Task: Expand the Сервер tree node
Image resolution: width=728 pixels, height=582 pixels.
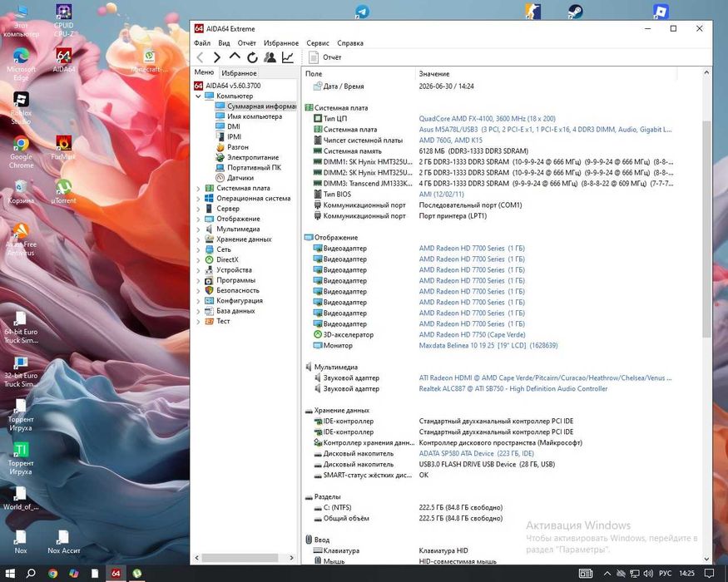Action: point(198,209)
